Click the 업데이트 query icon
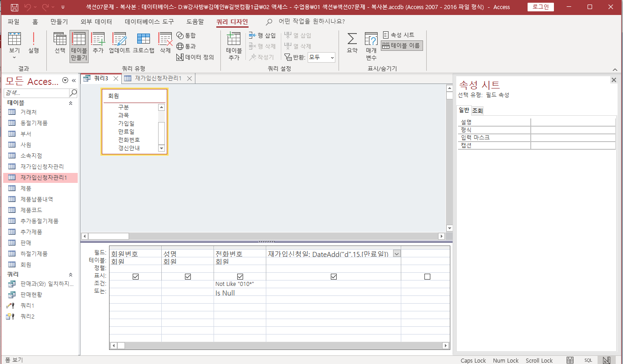The image size is (623, 364). pyautogui.click(x=120, y=44)
